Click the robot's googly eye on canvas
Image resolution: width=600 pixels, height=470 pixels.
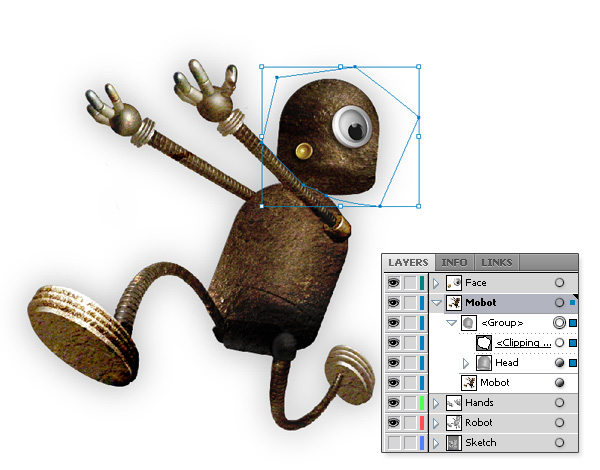click(352, 127)
